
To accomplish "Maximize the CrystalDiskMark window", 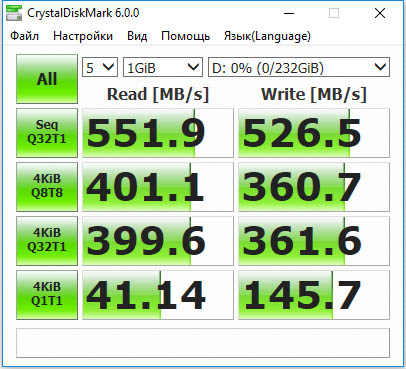I will [334, 13].
